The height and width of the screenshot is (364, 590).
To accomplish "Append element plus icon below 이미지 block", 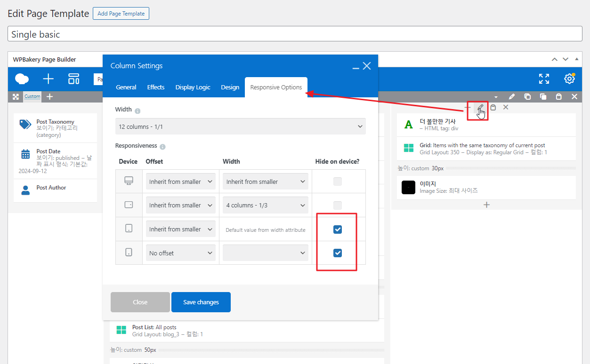I will [x=487, y=205].
